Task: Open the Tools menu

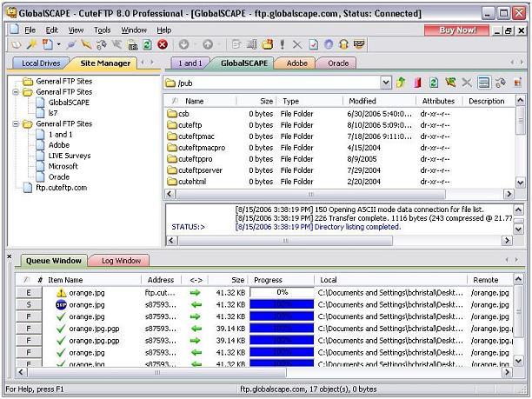Action: point(103,30)
